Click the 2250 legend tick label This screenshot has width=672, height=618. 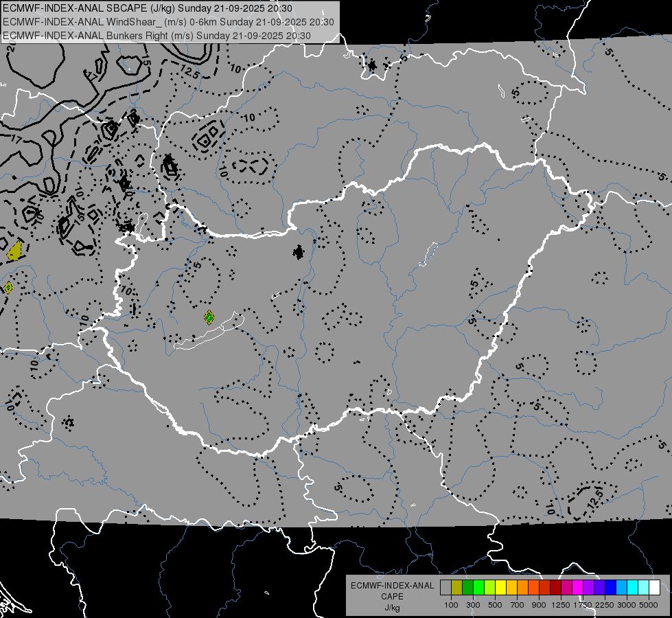[x=605, y=605]
